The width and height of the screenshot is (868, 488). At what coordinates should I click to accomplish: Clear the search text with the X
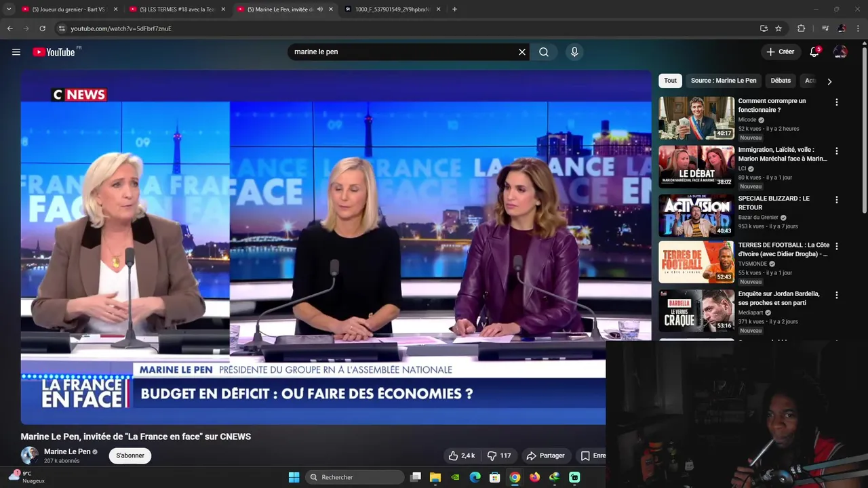522,52
